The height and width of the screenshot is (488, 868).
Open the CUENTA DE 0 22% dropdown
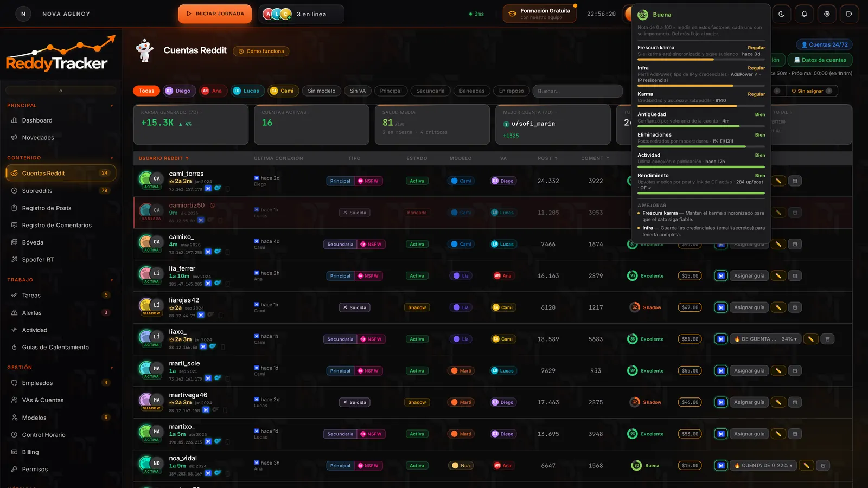[x=763, y=466]
